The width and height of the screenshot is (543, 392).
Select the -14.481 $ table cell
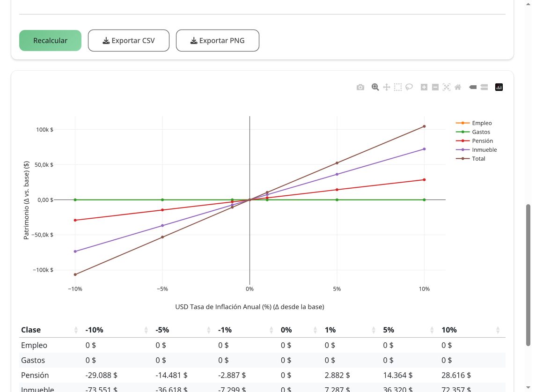click(x=171, y=375)
